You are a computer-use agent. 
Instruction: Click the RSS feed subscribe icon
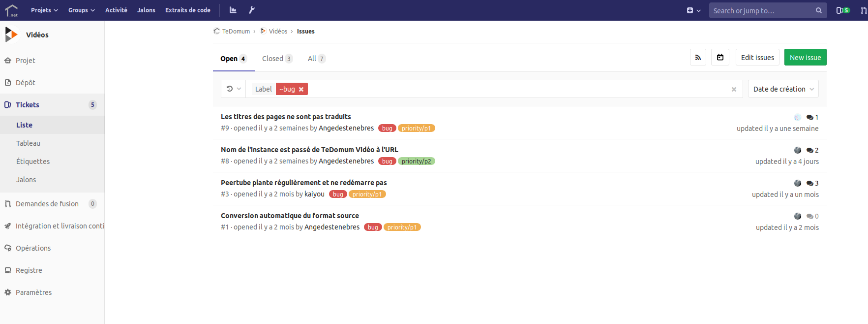(698, 58)
